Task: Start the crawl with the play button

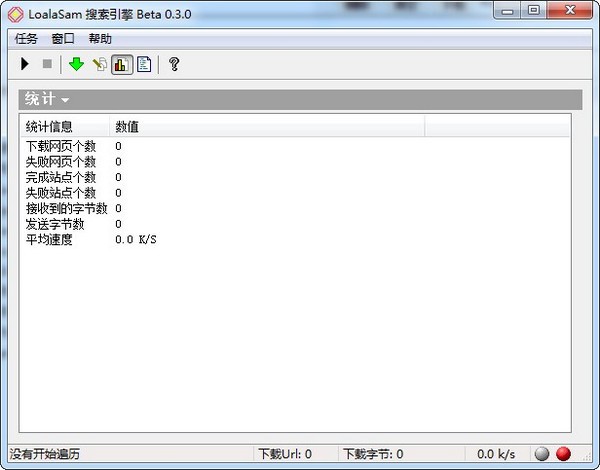Action: [25, 64]
